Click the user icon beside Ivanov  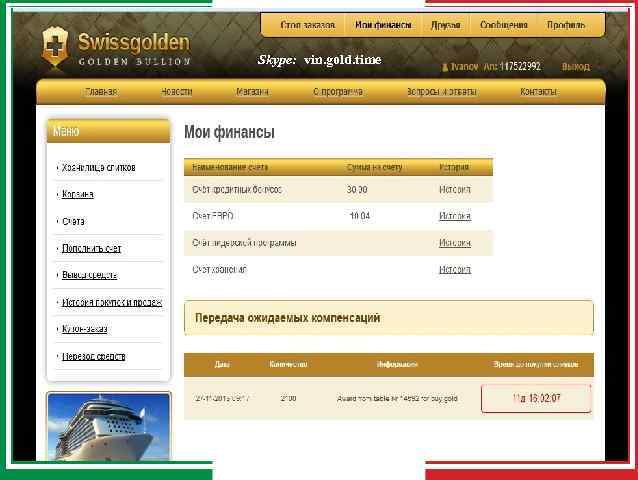pos(445,67)
